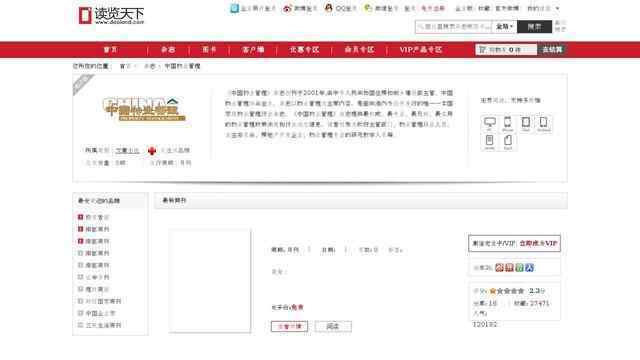The image size is (640, 360).
Task: Click the blank issue cover thumbnail
Action: click(x=210, y=280)
